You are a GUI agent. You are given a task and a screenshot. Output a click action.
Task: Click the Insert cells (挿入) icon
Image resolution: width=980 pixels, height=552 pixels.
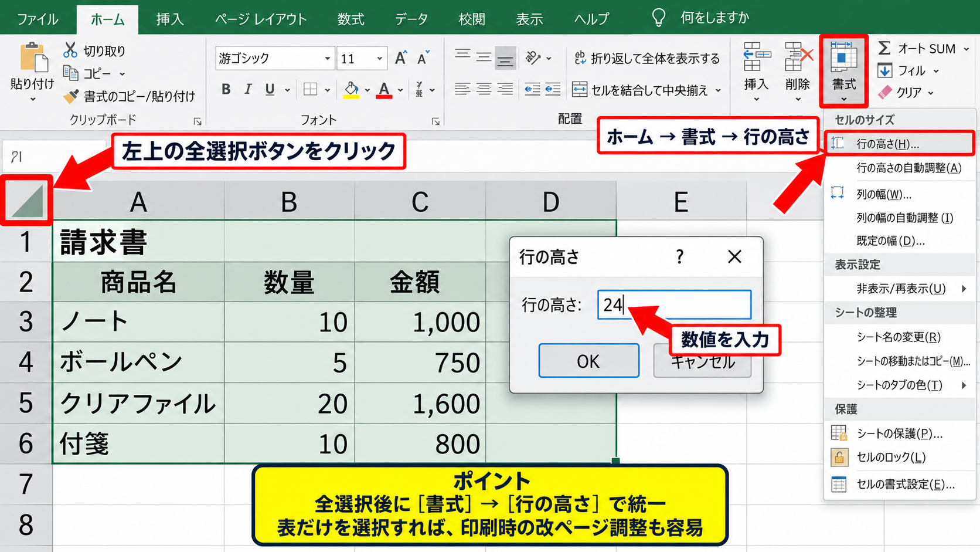point(757,58)
